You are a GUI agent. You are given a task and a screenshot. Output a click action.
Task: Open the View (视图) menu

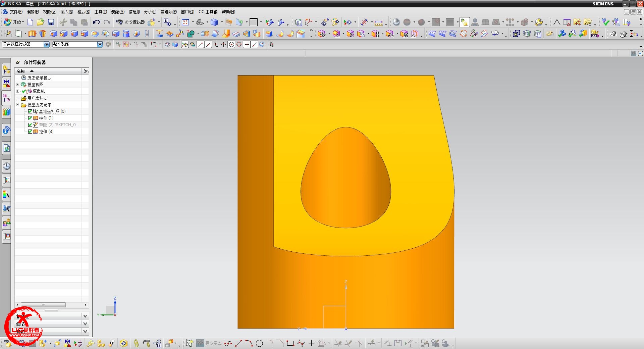(50, 12)
